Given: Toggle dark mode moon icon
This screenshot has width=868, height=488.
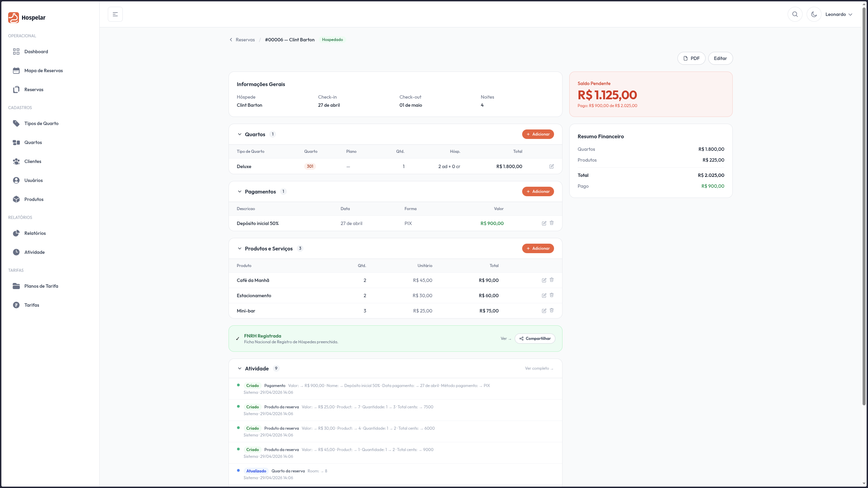Looking at the screenshot, I should tap(814, 14).
